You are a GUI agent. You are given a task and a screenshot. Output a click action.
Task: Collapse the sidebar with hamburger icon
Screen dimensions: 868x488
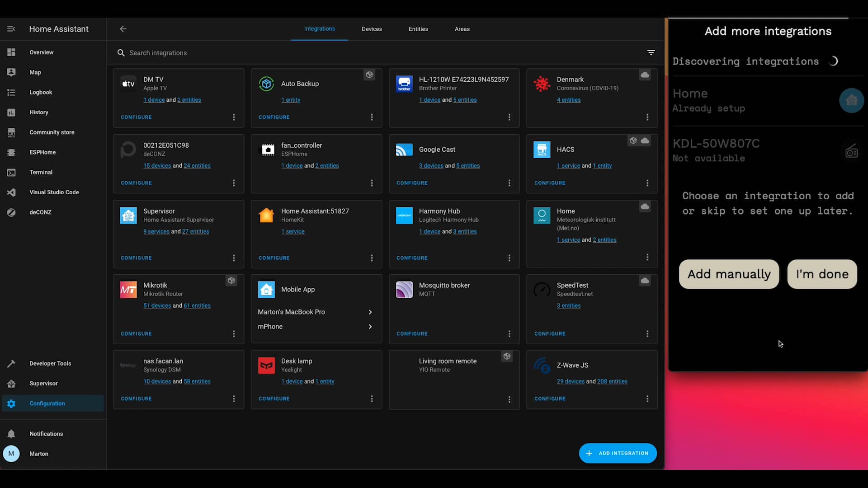tap(11, 29)
